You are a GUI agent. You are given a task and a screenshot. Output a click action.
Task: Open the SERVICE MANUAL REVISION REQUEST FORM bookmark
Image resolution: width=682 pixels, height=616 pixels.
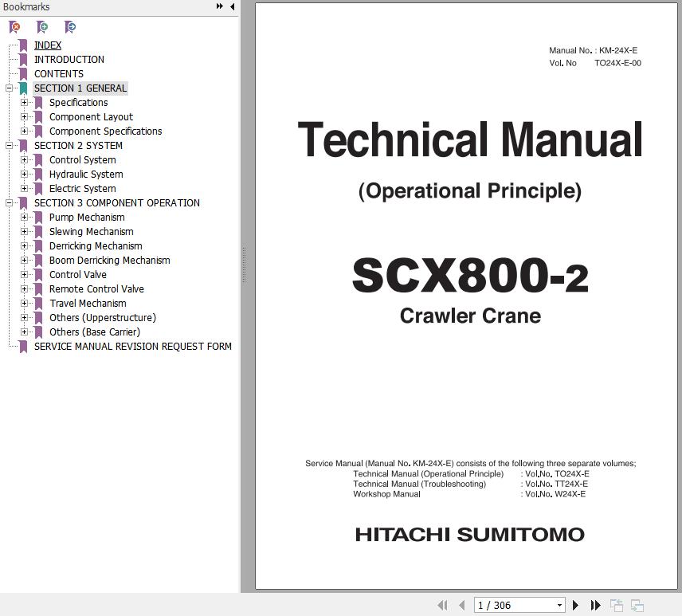133,347
